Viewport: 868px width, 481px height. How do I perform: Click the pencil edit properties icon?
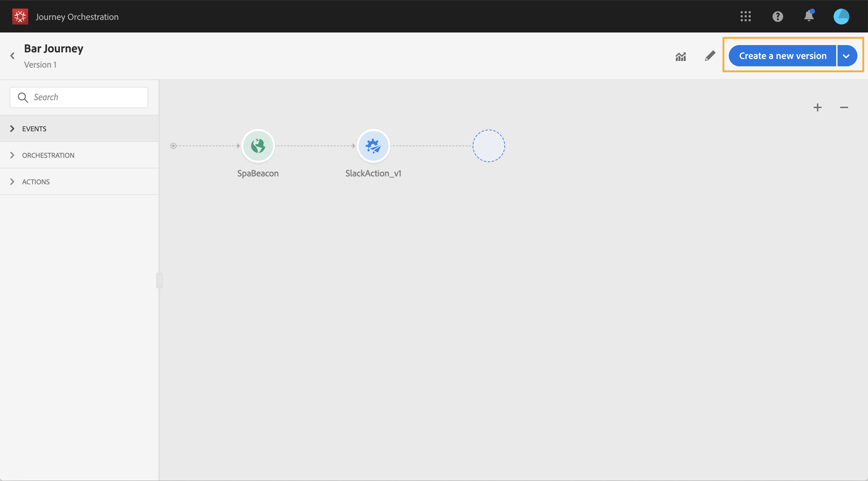[710, 56]
